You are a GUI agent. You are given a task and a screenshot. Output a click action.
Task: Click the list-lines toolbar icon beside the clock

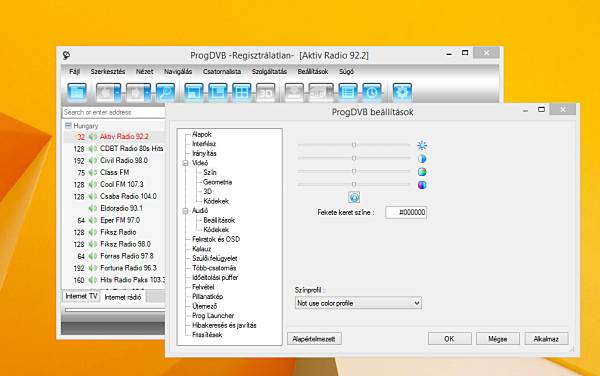[348, 92]
